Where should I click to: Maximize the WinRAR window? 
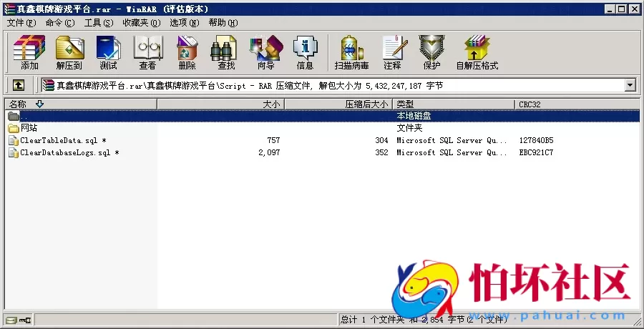622,9
